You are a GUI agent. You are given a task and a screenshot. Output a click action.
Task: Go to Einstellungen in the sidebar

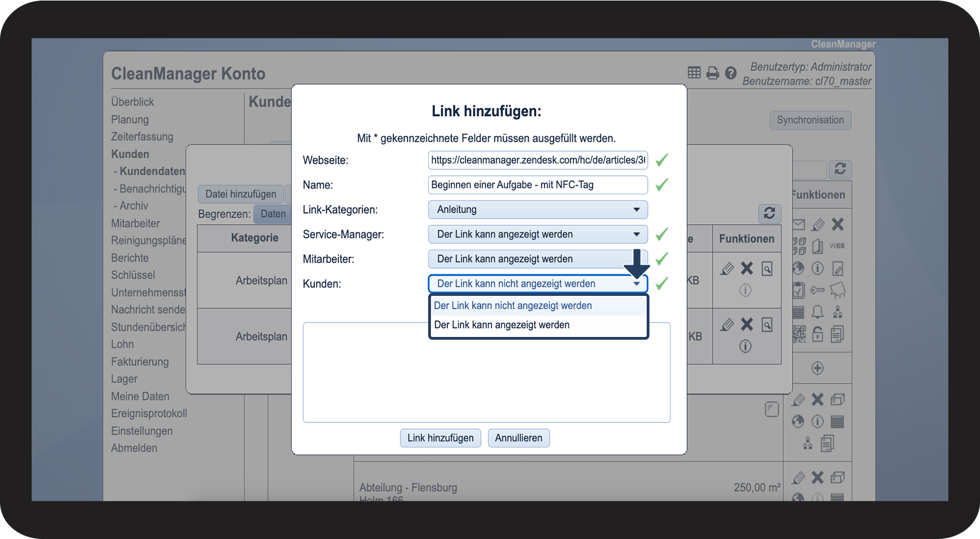(x=142, y=431)
